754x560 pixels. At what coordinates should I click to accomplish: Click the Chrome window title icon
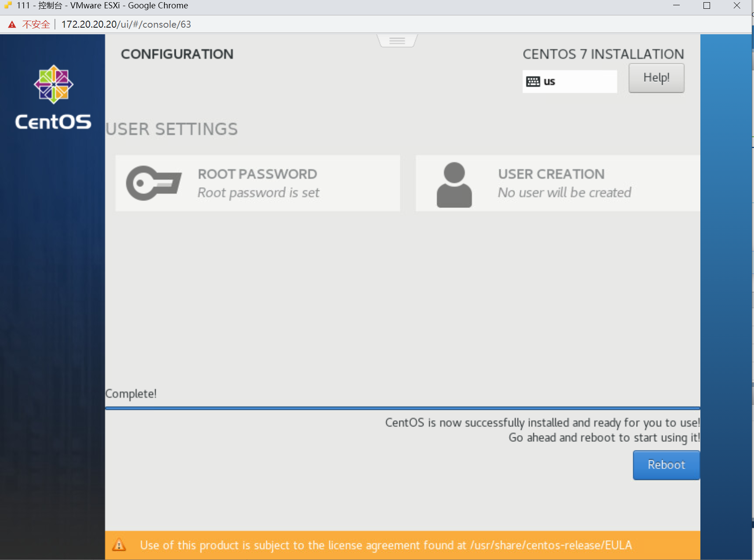coord(7,5)
